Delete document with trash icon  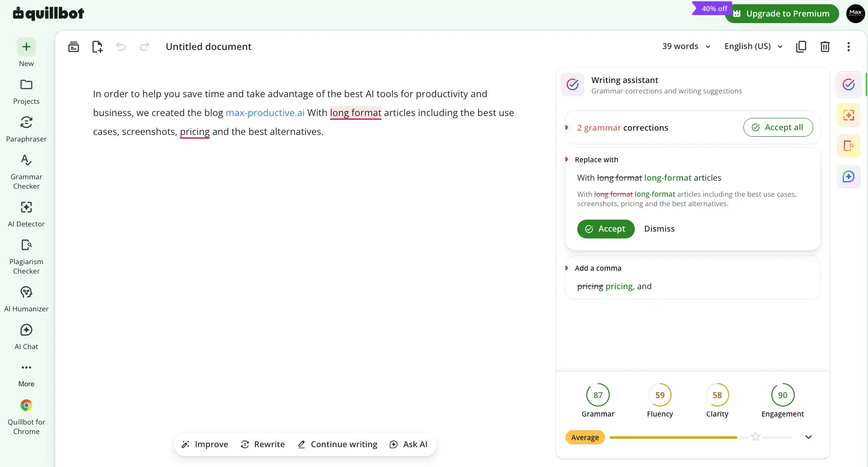click(825, 46)
